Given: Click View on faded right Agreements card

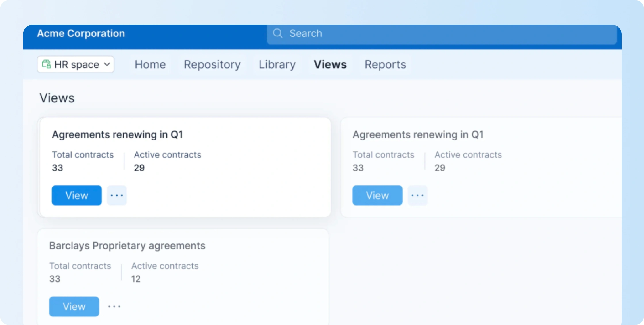Looking at the screenshot, I should pyautogui.click(x=377, y=196).
